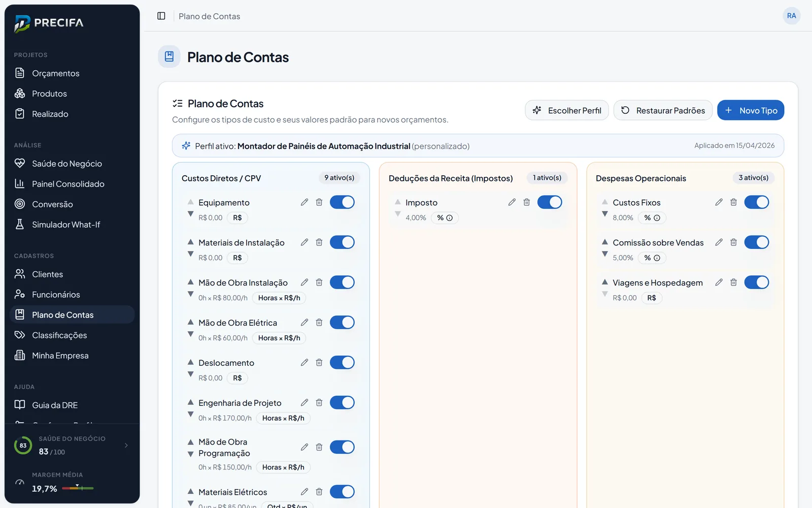Open Guia da DRE help link
Image resolution: width=812 pixels, height=508 pixels.
(72, 405)
